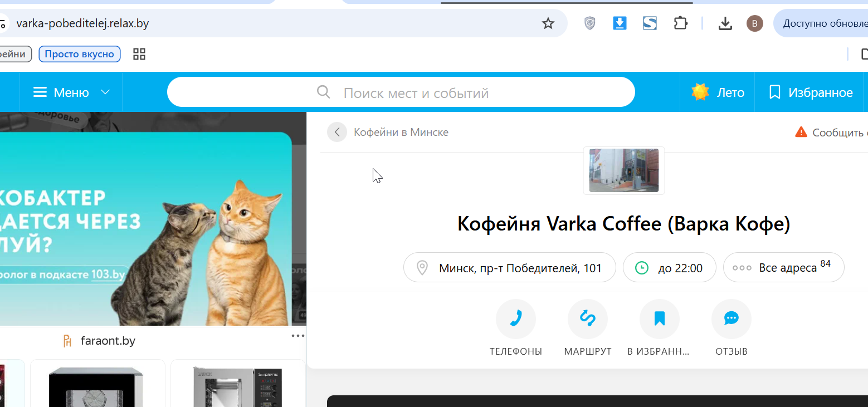The image size is (868, 407).
Task: Open the browser extensions puzzle icon
Action: (680, 23)
